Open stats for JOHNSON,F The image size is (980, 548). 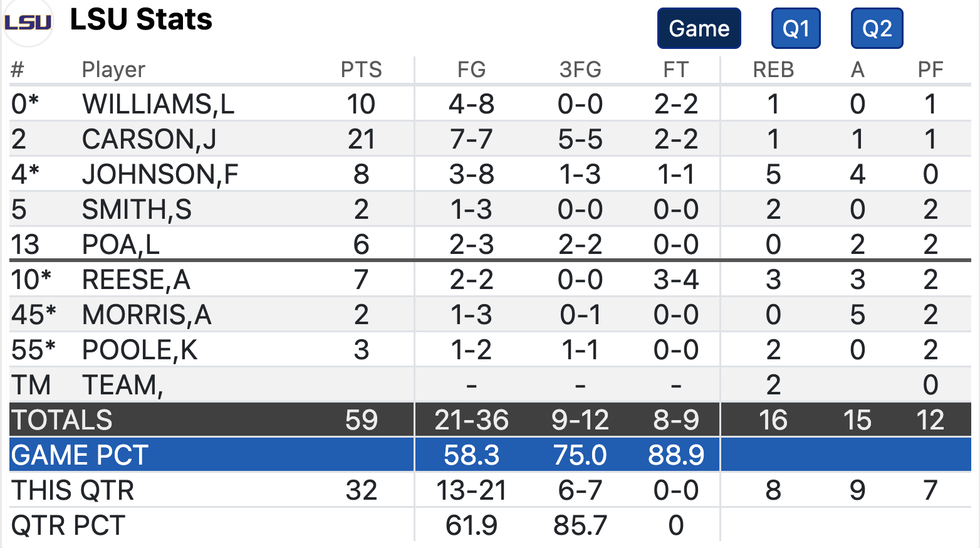coord(160,174)
